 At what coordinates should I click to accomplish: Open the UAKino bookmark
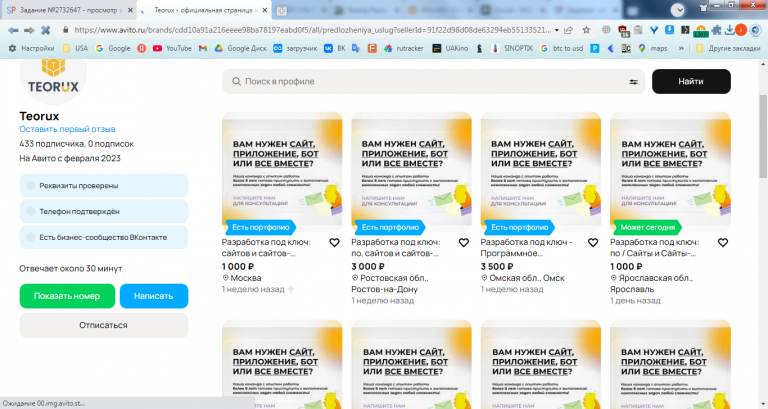tap(450, 48)
